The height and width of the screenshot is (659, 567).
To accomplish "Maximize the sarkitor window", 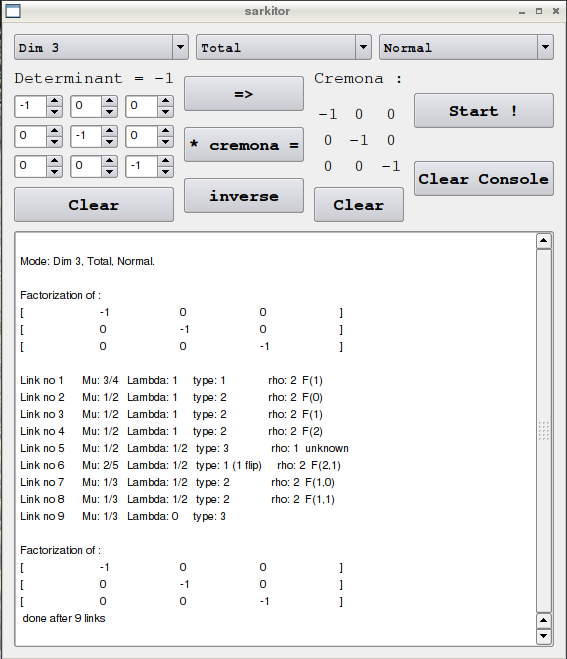I will click(539, 11).
